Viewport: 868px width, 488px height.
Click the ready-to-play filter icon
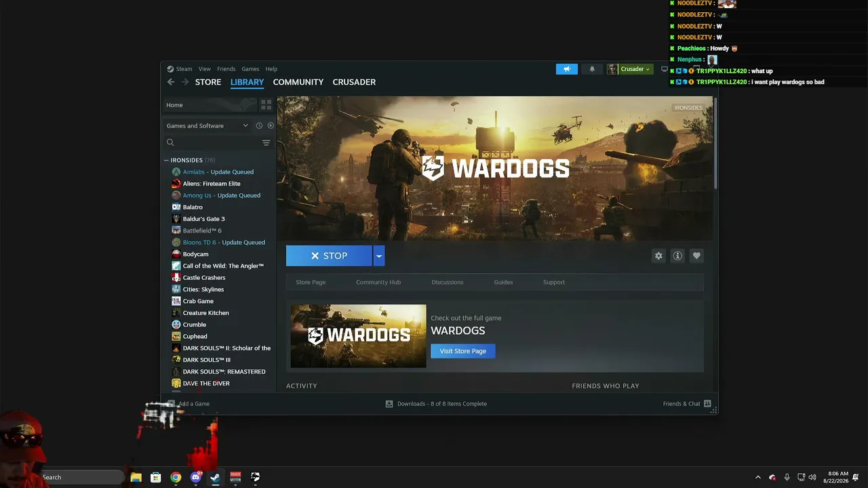(x=271, y=125)
